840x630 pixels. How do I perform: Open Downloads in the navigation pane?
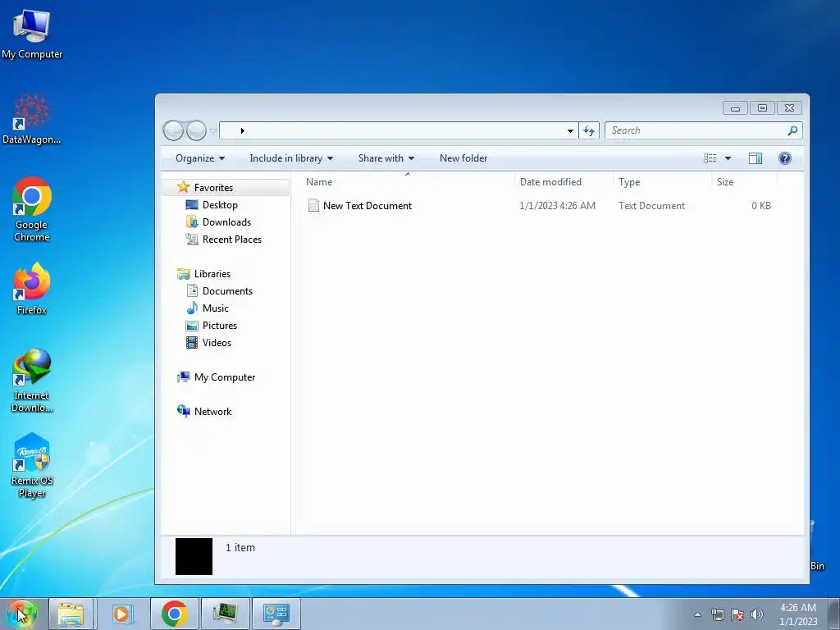pos(226,221)
